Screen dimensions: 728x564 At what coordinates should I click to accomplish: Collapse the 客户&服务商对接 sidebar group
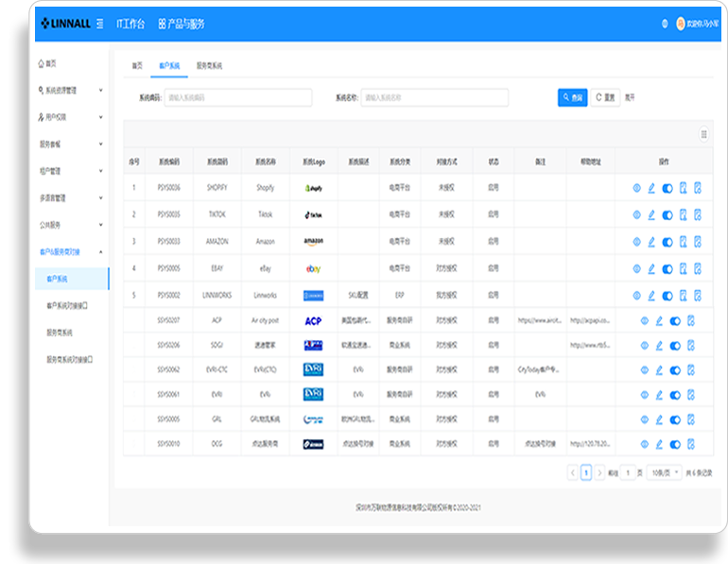[x=72, y=252]
